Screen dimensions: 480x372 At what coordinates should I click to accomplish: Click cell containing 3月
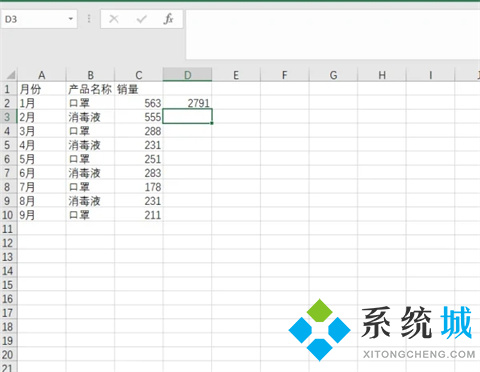(42, 131)
